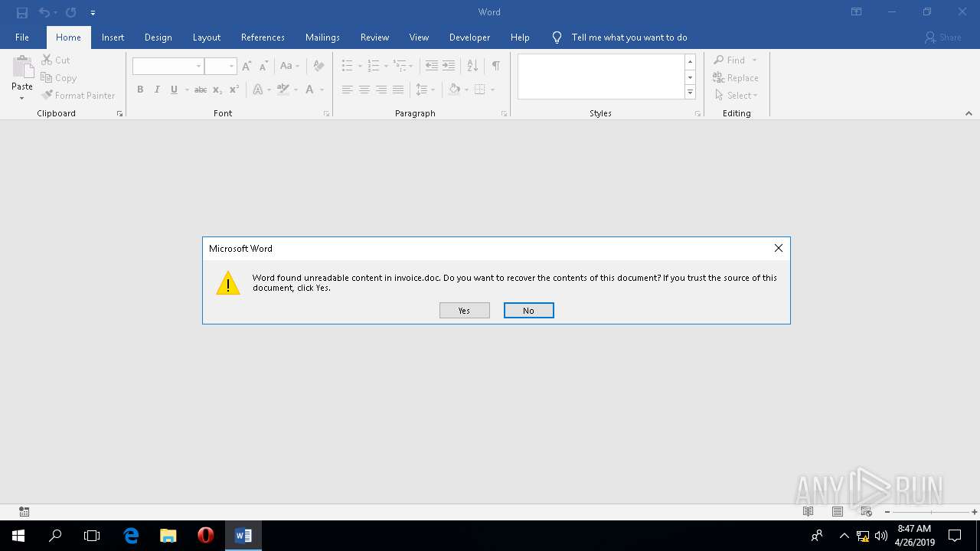Click Increase Font Size icon

coord(247,67)
